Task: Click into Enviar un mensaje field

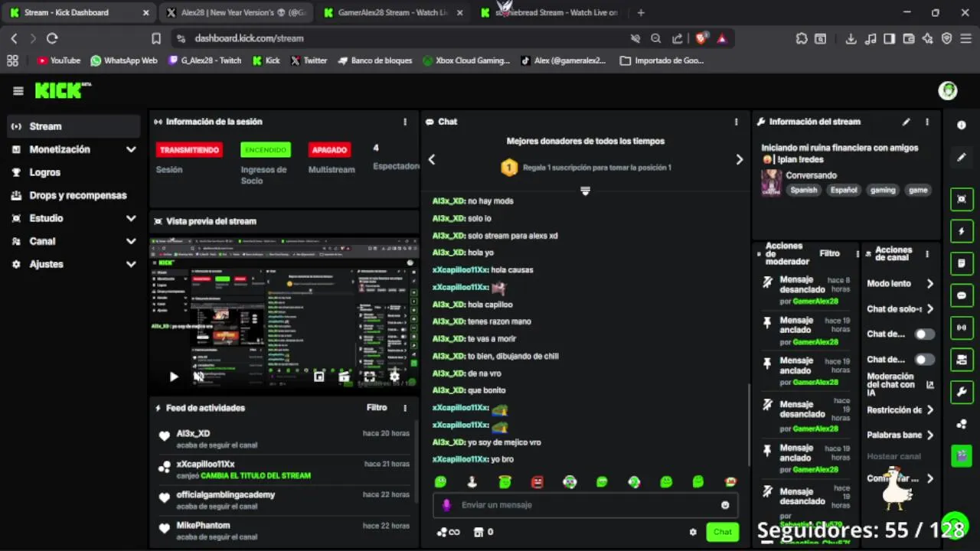Action: tap(585, 505)
